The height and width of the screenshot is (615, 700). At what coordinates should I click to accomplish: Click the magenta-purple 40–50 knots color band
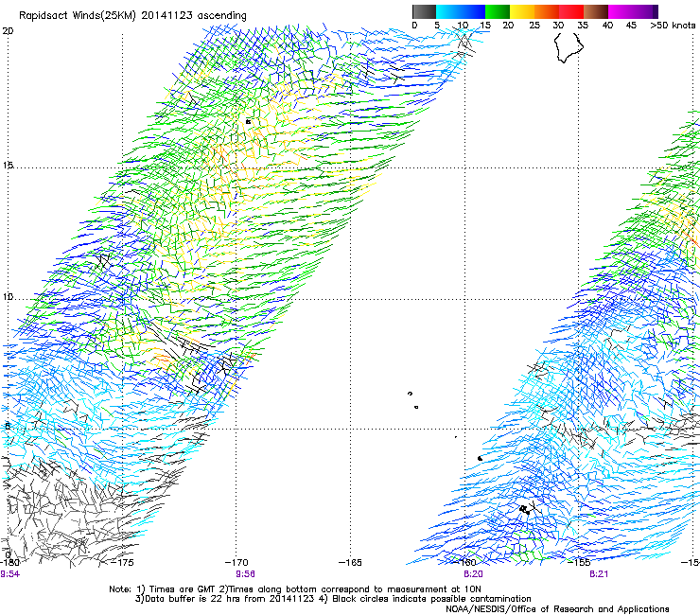[x=633, y=11]
